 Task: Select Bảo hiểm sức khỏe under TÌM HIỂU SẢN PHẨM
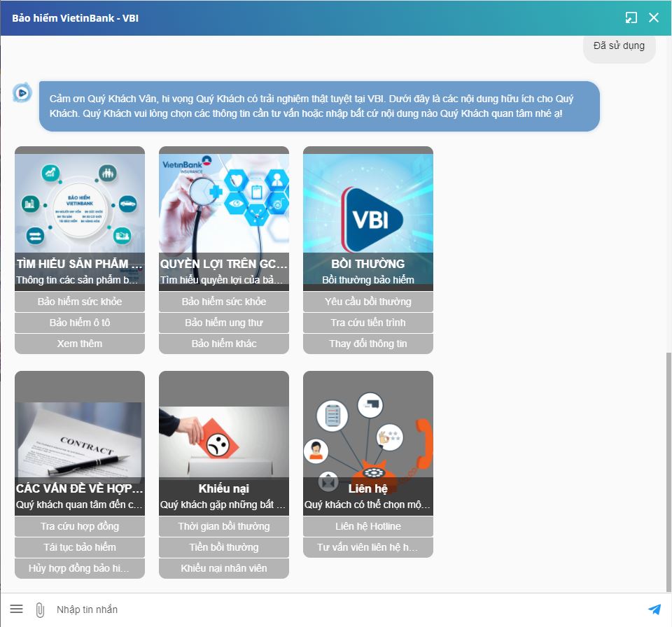[x=80, y=302]
